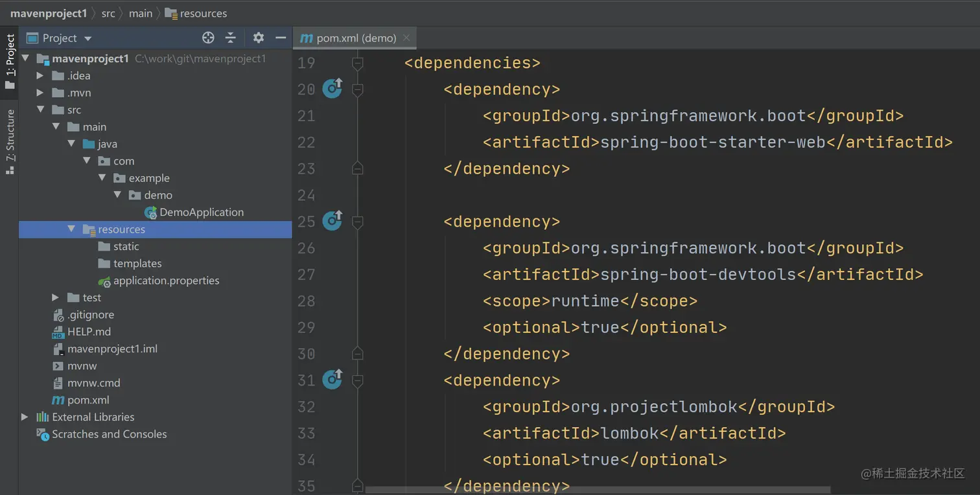Collapse the mavenproject1 root node arrow
Image resolution: width=980 pixels, height=495 pixels.
coord(25,58)
